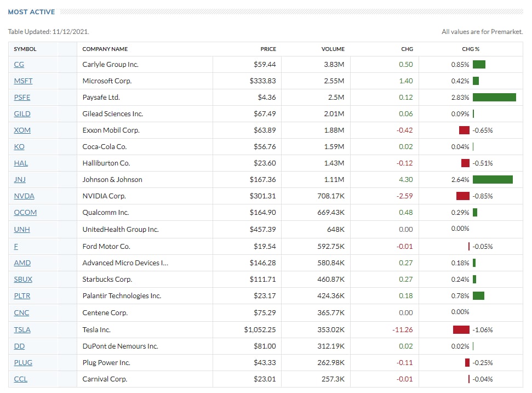Open the JNJ ticker link
This screenshot has height=393, width=532.
point(20,180)
